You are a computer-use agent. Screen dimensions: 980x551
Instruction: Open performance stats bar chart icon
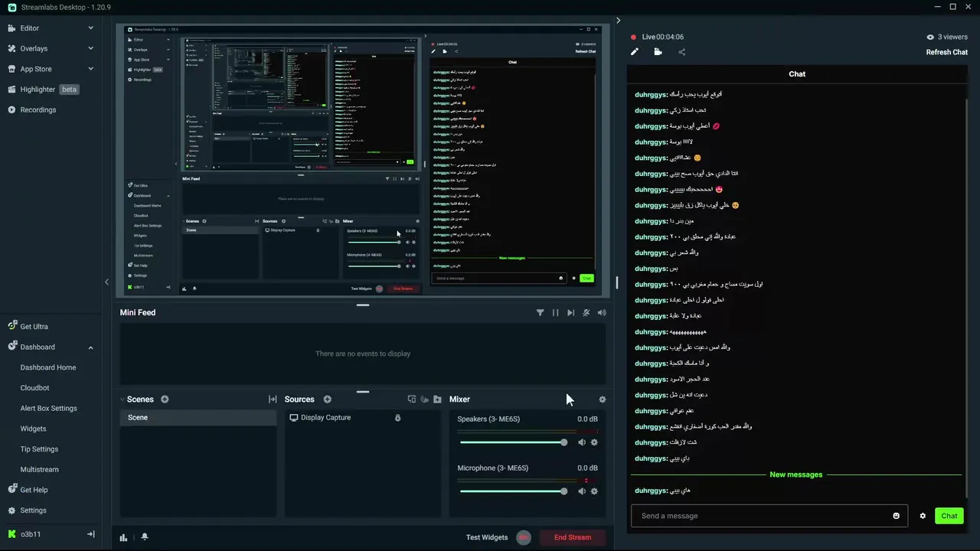pyautogui.click(x=123, y=537)
